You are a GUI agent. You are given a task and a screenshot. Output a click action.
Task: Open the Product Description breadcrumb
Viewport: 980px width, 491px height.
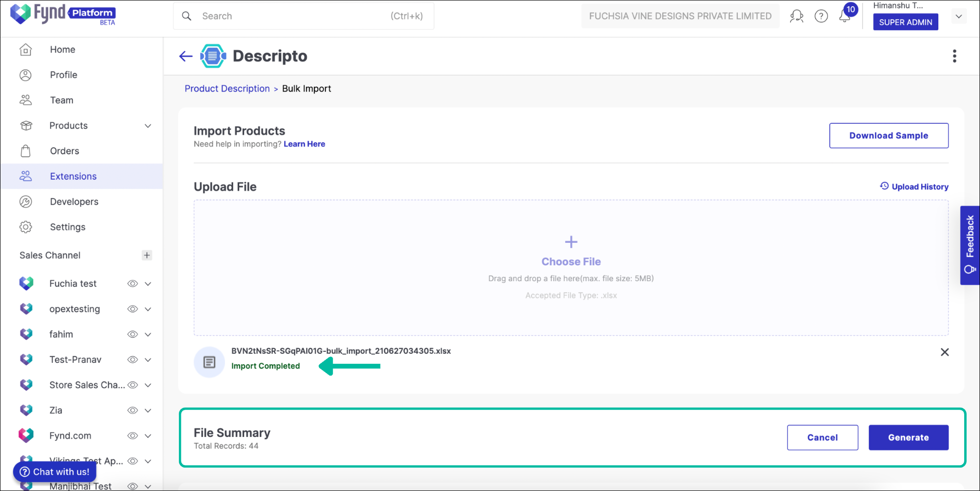coord(227,88)
